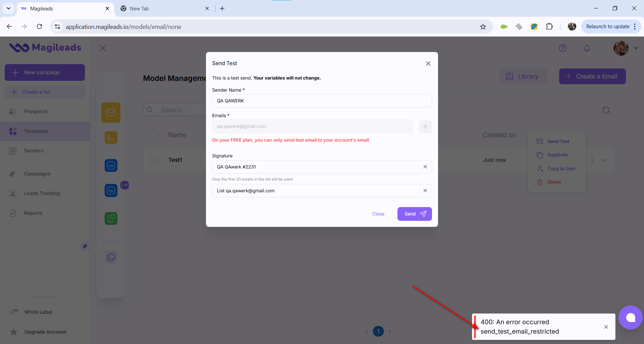Choose Send Test in context menu

coord(553,141)
